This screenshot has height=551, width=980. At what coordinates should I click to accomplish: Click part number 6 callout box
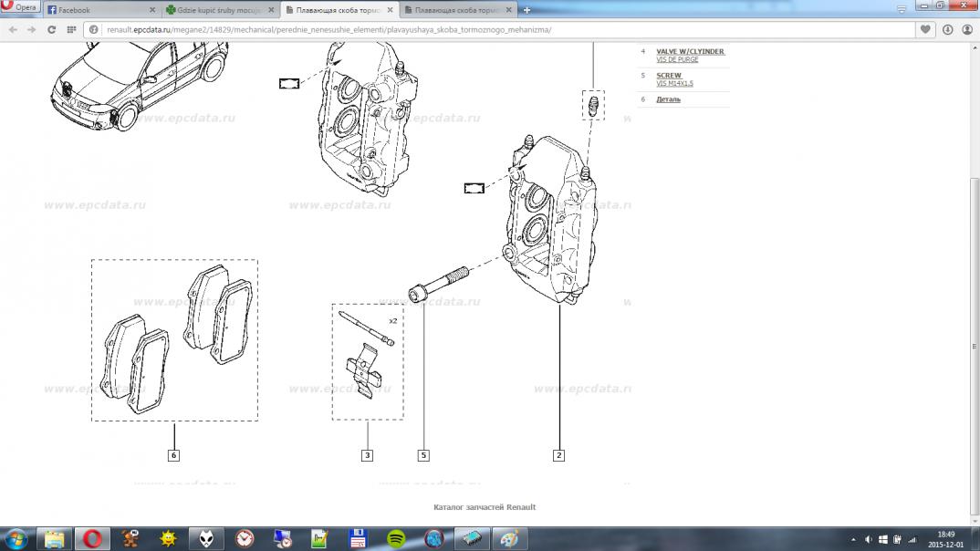(x=173, y=455)
